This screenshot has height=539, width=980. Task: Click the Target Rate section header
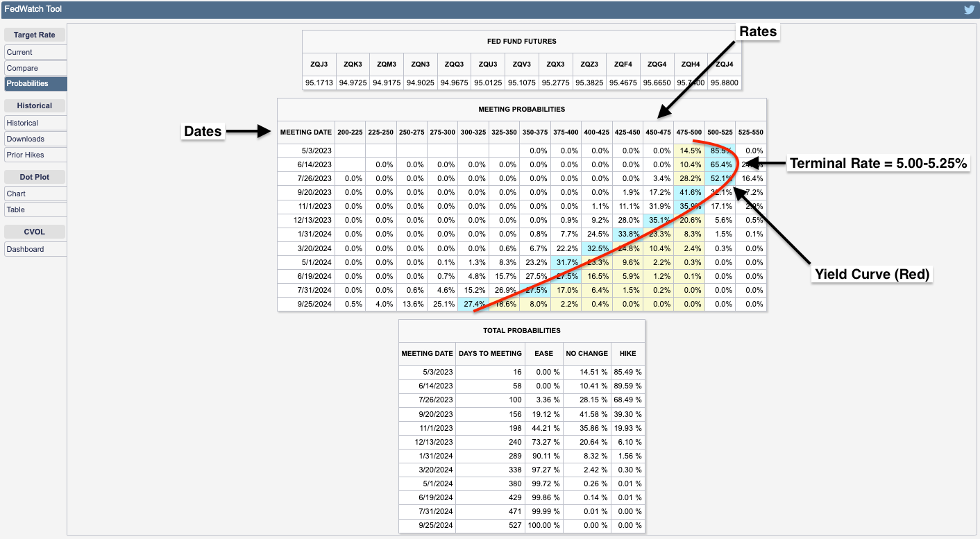(35, 35)
